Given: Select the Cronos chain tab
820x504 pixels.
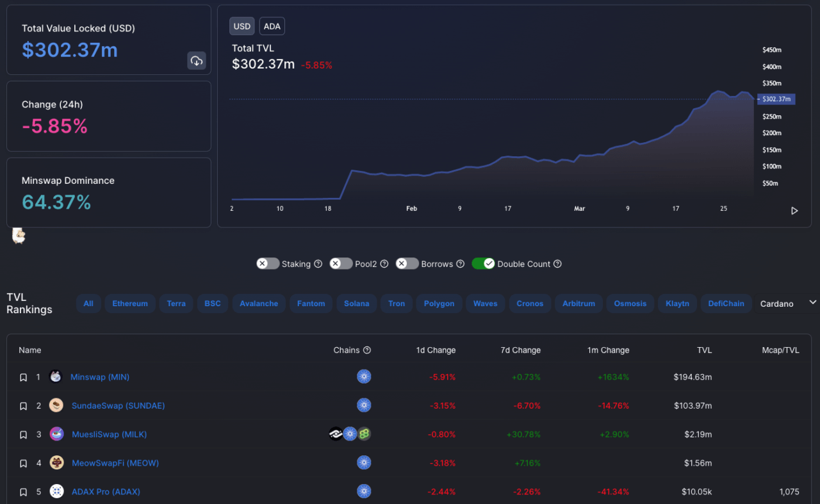Looking at the screenshot, I should (530, 304).
